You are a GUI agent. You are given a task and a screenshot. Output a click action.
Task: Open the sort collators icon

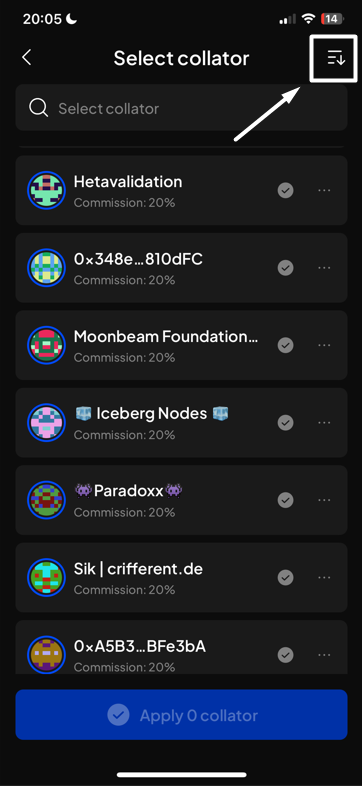336,58
